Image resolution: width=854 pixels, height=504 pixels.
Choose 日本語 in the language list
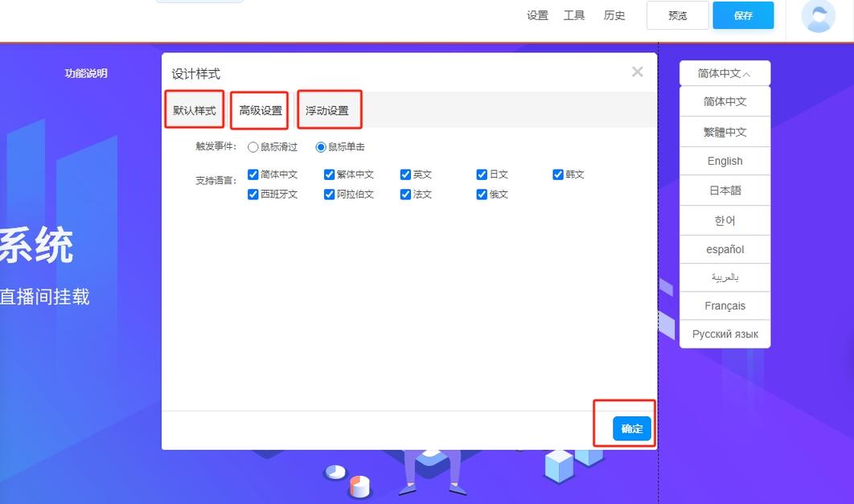(x=725, y=191)
